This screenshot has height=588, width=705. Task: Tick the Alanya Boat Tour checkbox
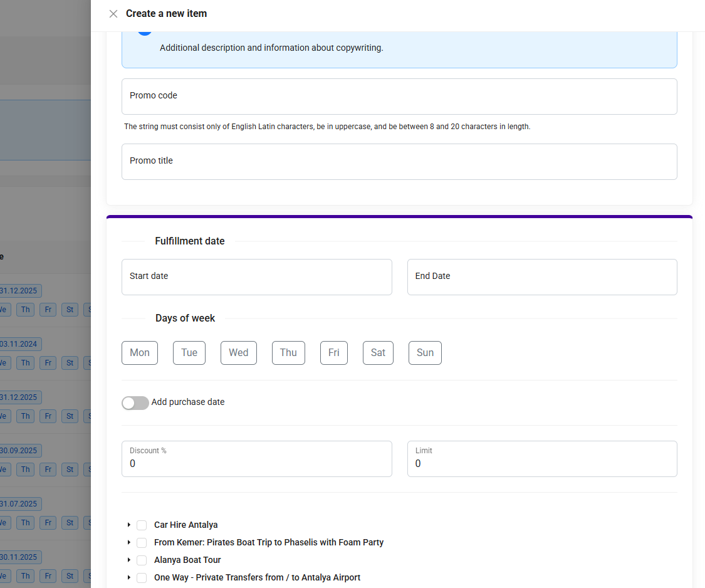[x=142, y=560]
